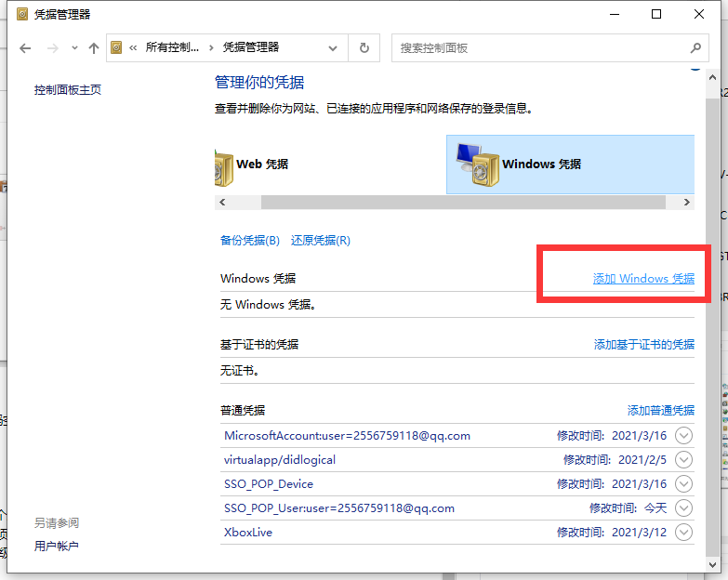Viewport: 728px width, 580px height.
Task: Open 还原凭据(R) link
Action: click(320, 241)
